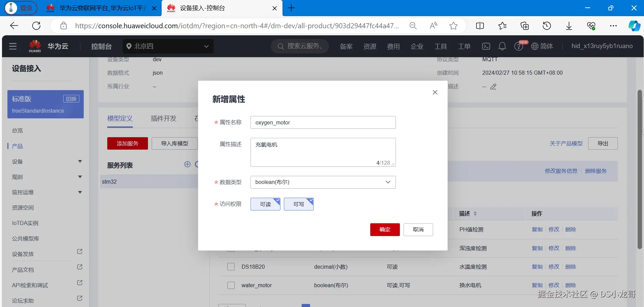The width and height of the screenshot is (644, 307).
Task: Switch to the 插件开发 tab
Action: pyautogui.click(x=163, y=118)
